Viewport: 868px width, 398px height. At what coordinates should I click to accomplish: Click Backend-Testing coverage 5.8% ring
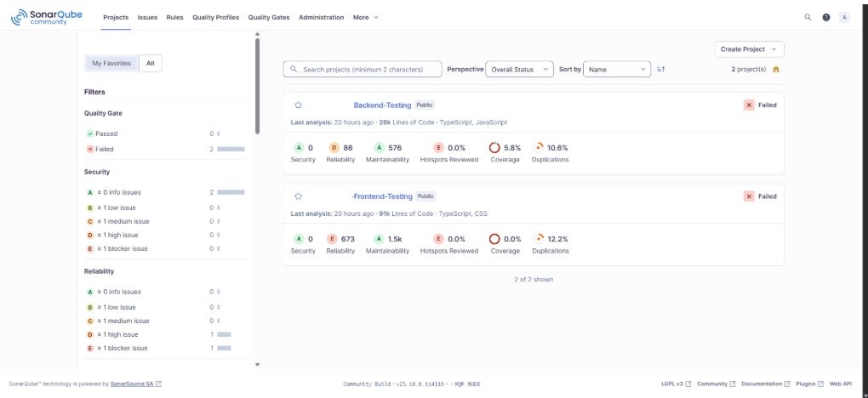pyautogui.click(x=495, y=148)
